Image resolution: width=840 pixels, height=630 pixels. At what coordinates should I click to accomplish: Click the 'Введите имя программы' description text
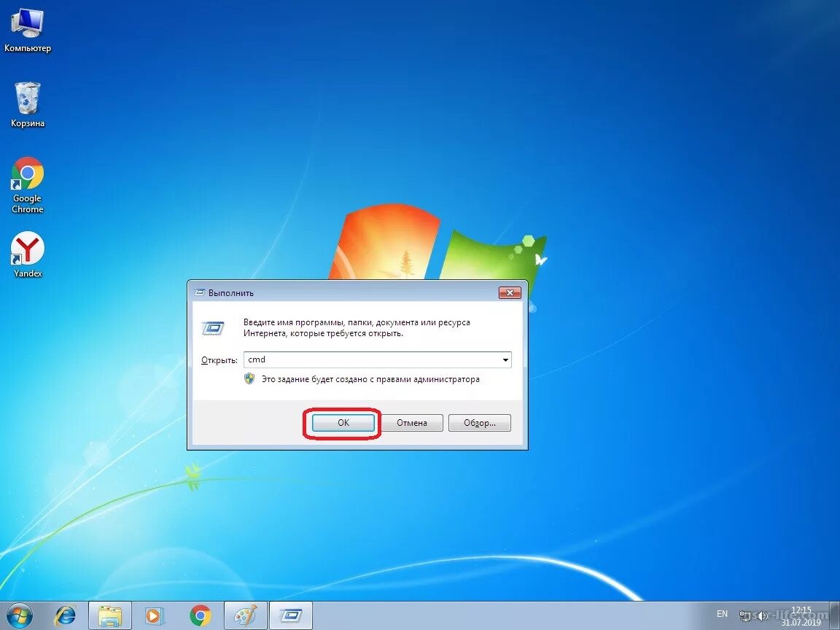(x=357, y=328)
